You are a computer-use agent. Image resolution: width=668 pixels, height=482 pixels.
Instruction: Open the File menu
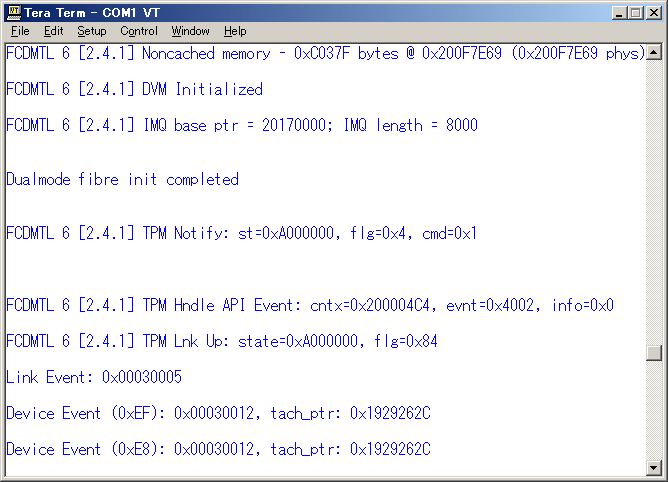(x=20, y=31)
